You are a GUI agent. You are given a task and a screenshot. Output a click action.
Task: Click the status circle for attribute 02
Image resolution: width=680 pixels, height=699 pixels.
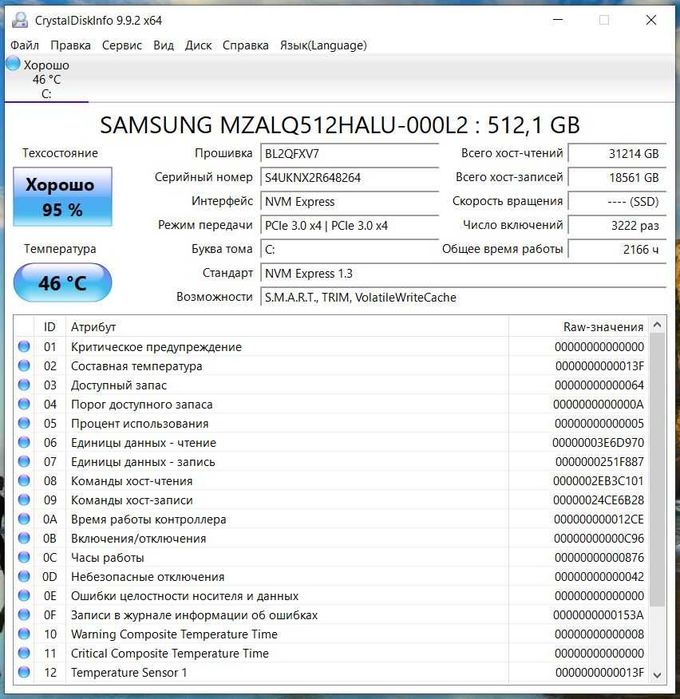(x=24, y=366)
